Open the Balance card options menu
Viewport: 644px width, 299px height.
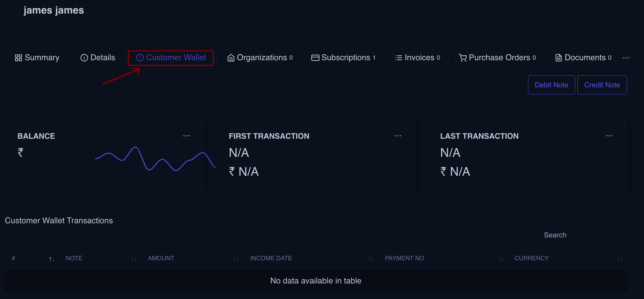click(186, 136)
